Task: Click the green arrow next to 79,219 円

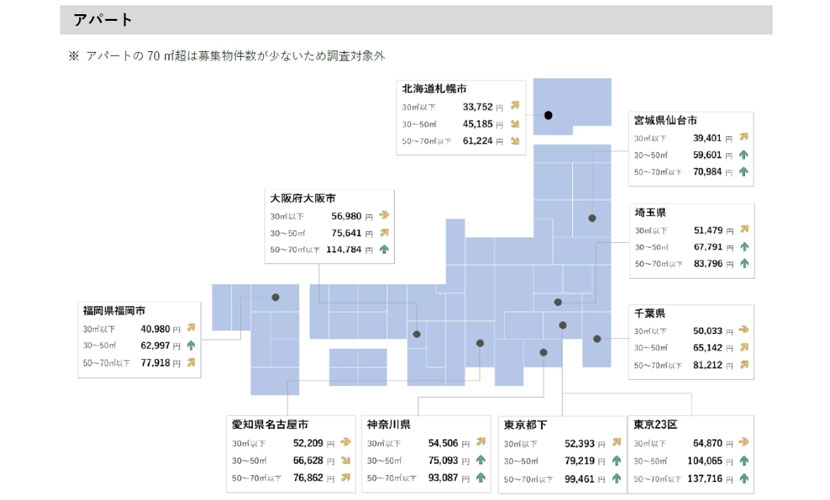Action: (x=617, y=460)
